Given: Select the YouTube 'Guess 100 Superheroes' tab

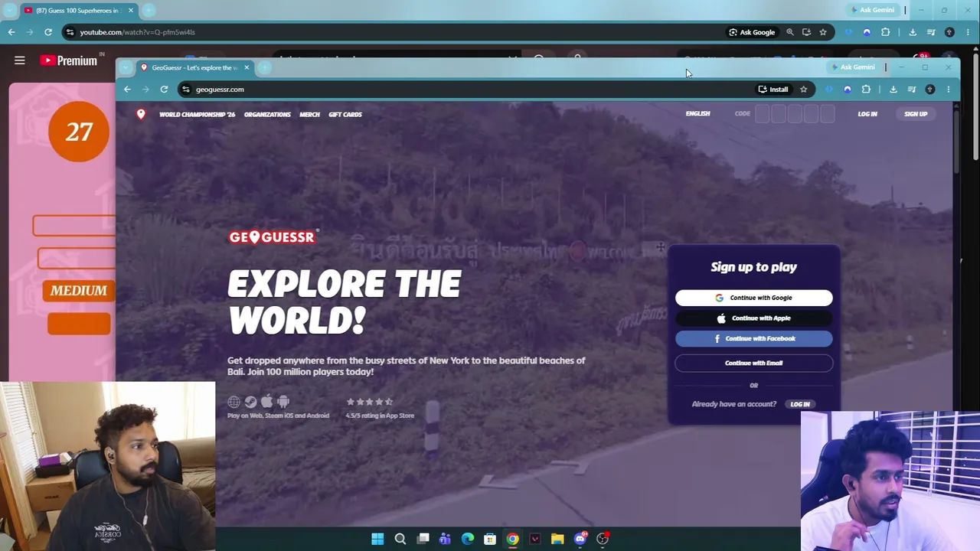Looking at the screenshot, I should click(78, 11).
